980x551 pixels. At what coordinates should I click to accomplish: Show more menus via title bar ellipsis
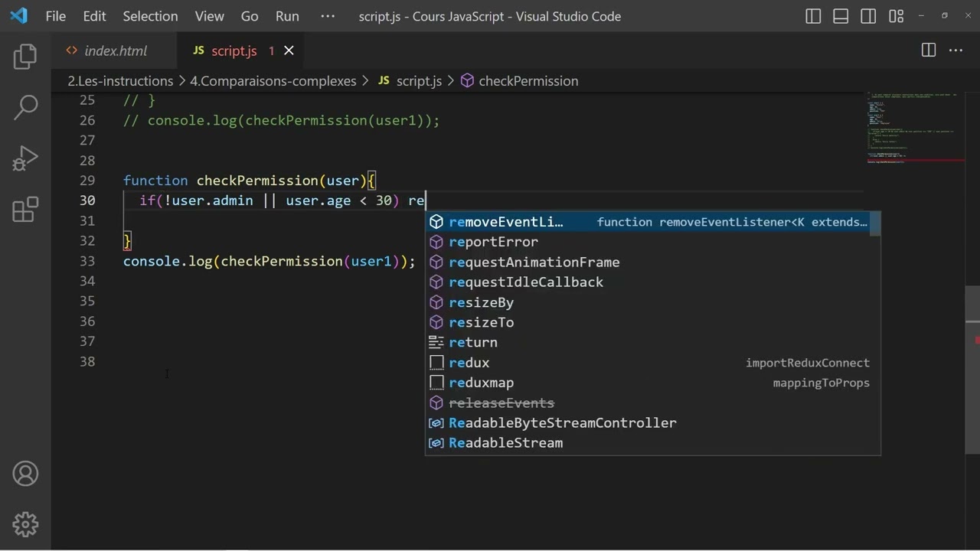click(328, 16)
